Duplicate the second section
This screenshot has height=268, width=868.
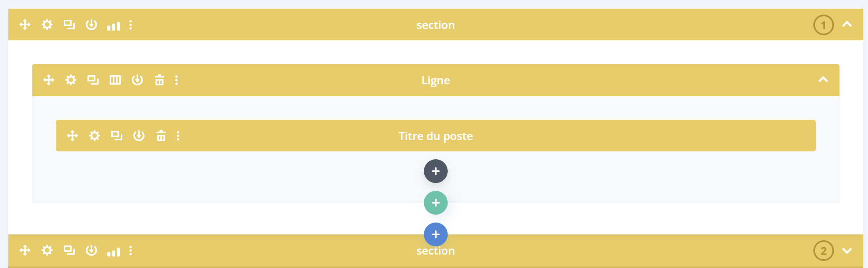[x=69, y=251]
